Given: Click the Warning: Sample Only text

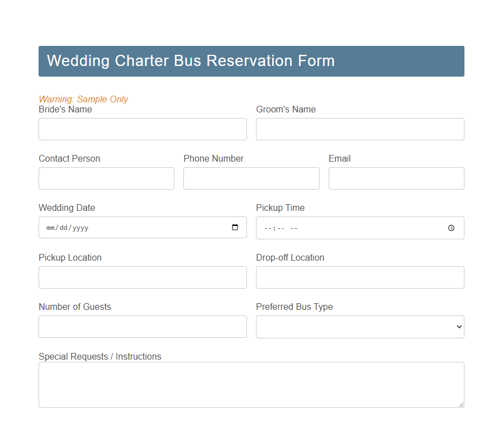Looking at the screenshot, I should coord(83,99).
